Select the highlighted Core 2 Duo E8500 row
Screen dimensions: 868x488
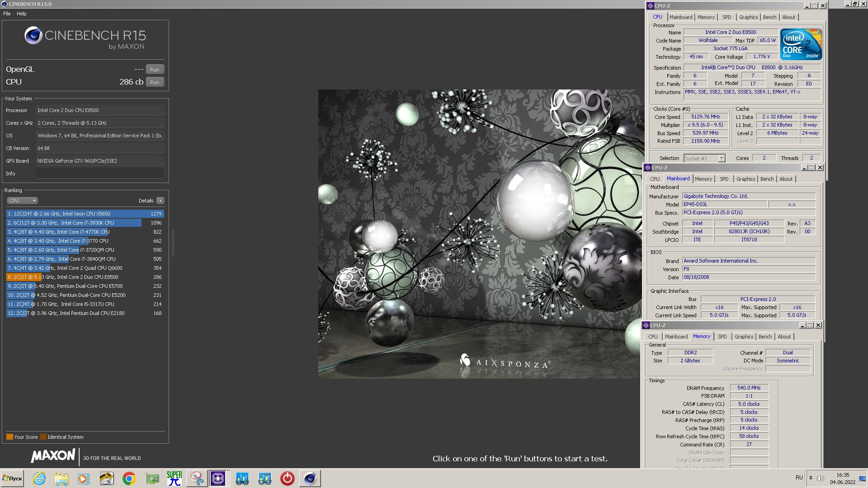pos(85,277)
